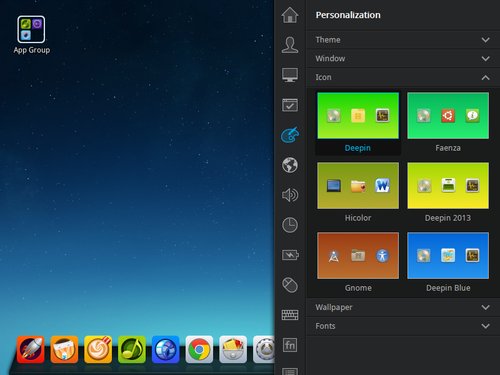This screenshot has height=375, width=500.
Task: Click the Faenza theme name label
Action: click(448, 148)
